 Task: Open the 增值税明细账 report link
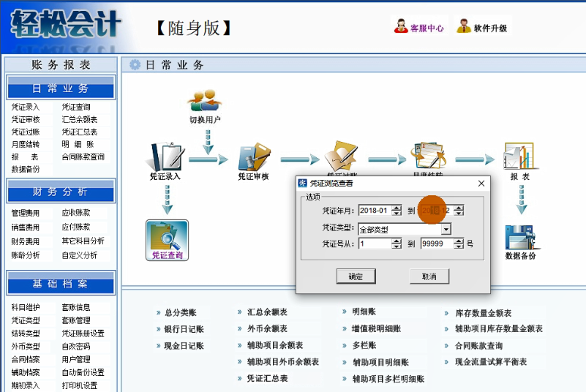(x=376, y=329)
